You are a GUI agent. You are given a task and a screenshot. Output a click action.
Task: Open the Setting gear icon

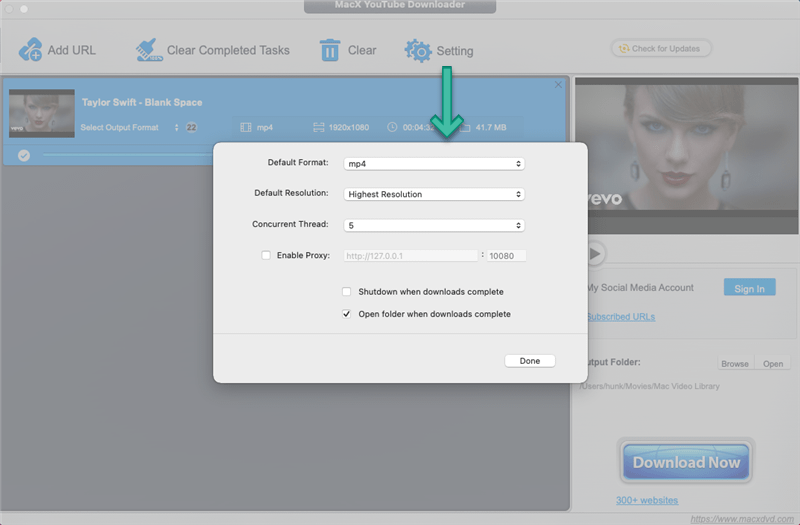[x=418, y=51]
